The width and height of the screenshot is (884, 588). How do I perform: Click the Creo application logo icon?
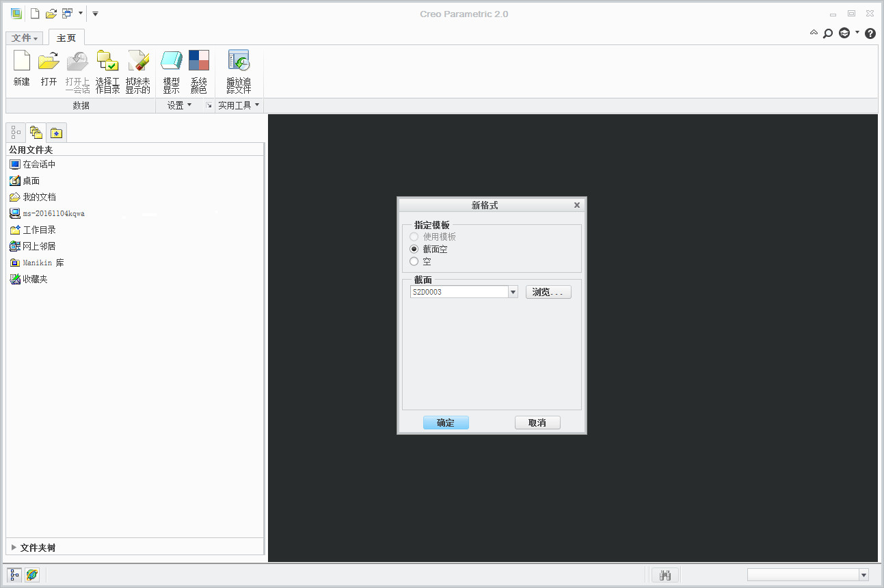[16, 14]
